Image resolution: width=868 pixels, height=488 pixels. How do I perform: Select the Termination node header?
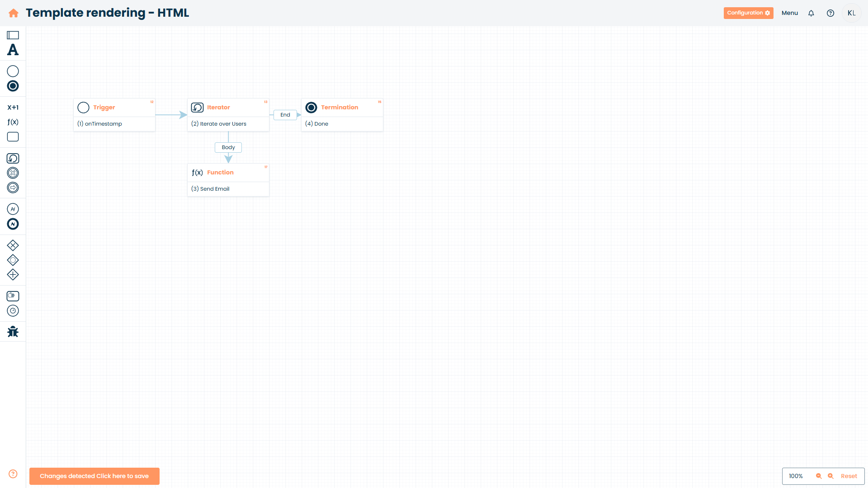pos(342,108)
